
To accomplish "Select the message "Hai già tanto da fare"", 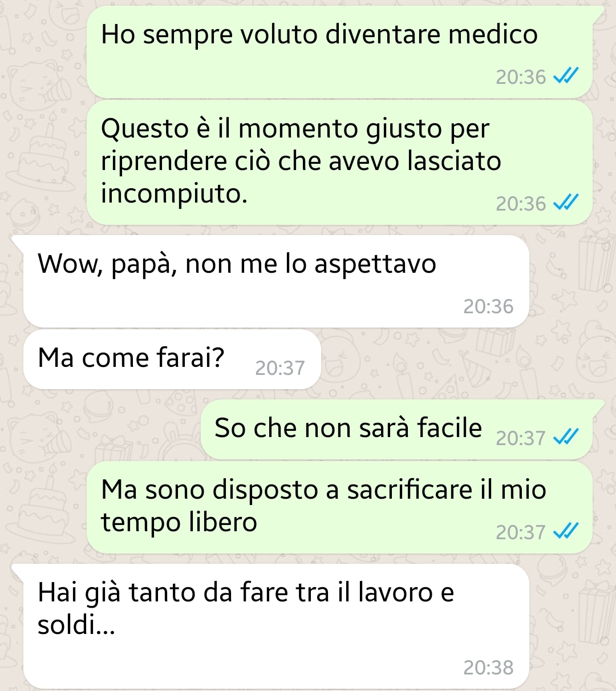I will [x=276, y=626].
